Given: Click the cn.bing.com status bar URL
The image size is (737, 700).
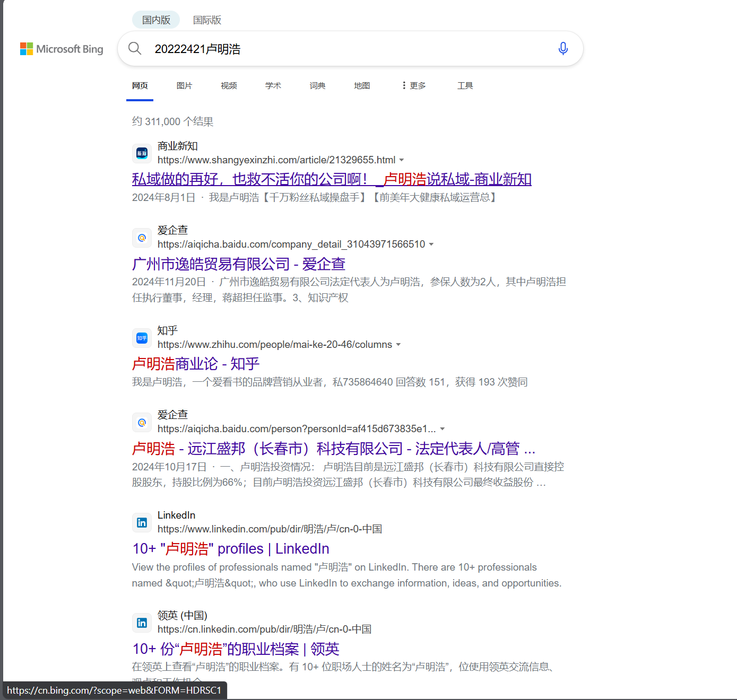Looking at the screenshot, I should click(x=115, y=690).
